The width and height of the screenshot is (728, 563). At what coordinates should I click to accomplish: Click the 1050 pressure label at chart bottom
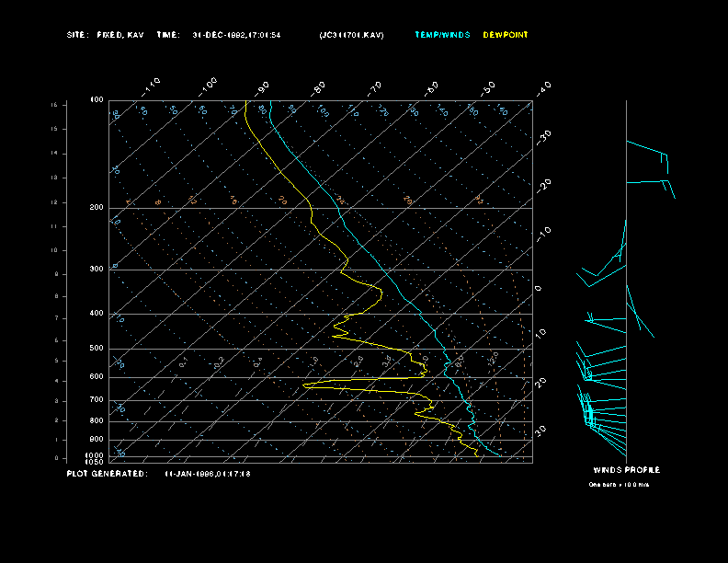[95, 461]
